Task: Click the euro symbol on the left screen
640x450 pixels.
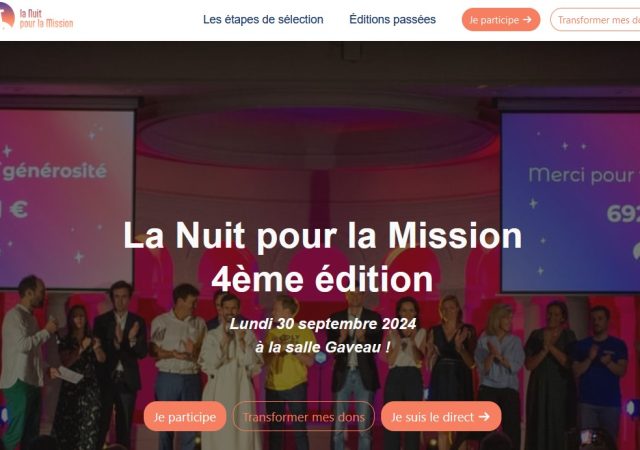Action: (18, 209)
